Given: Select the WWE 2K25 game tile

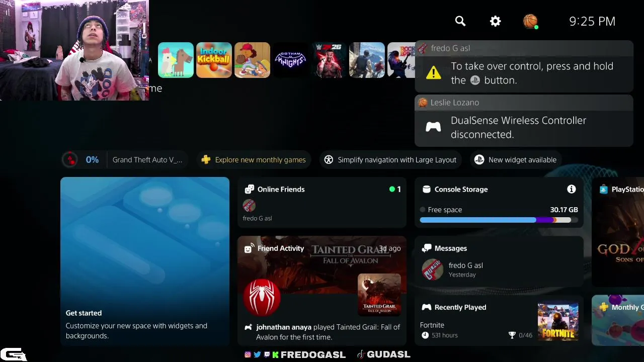Looking at the screenshot, I should click(329, 60).
